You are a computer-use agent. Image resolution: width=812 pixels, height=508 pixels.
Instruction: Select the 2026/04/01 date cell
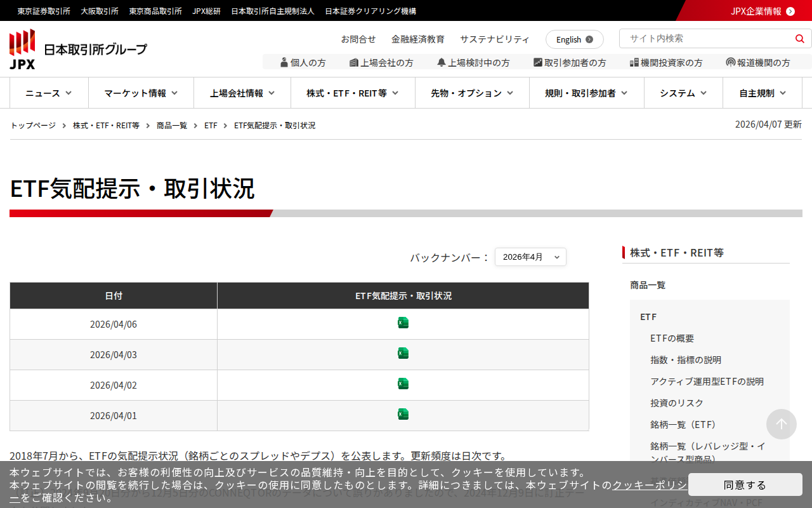[114, 416]
